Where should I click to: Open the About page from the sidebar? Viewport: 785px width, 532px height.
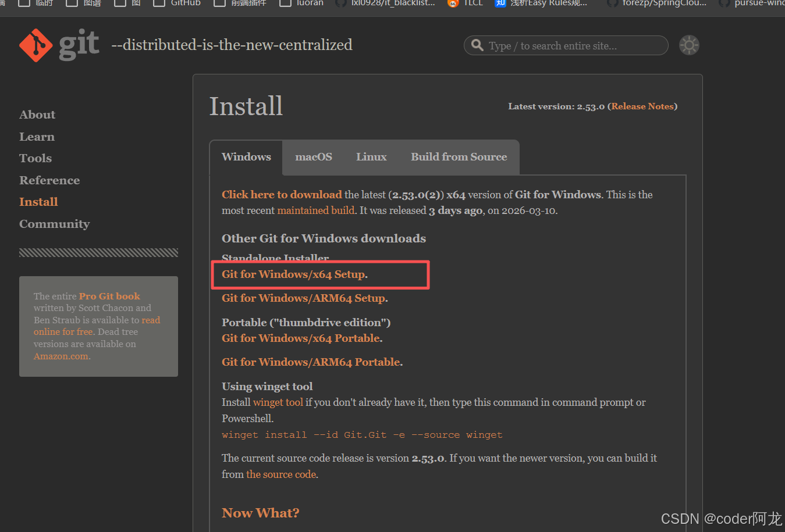[37, 115]
